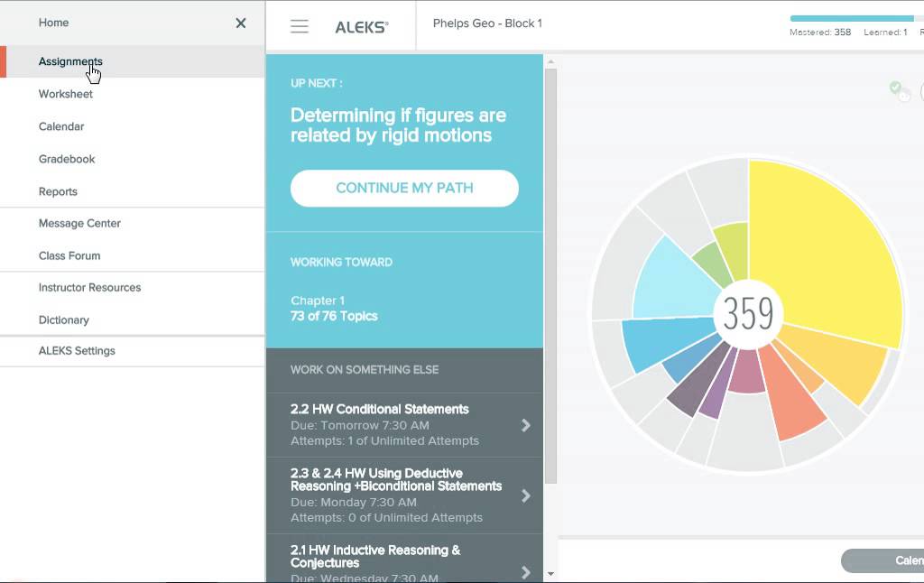Click the mastery progress bar at the top
Viewport: 924px width, 583px height.
coord(853,18)
